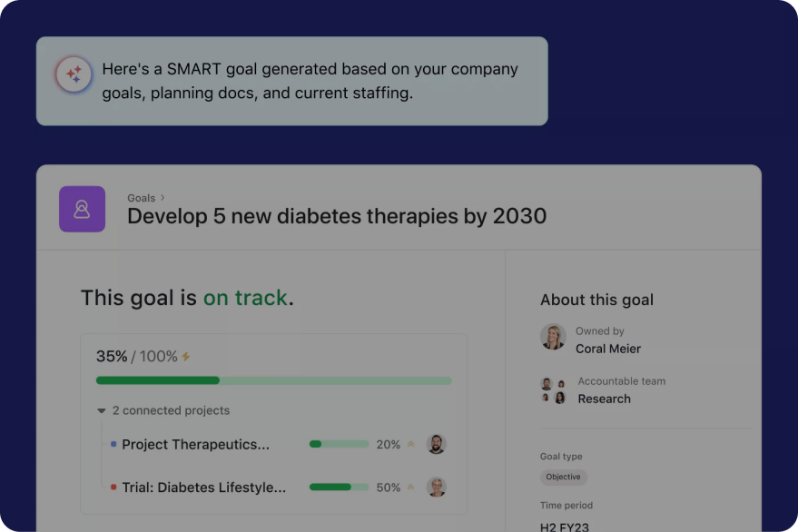Open the Project Therapeutics project
The image size is (798, 532).
click(195, 445)
